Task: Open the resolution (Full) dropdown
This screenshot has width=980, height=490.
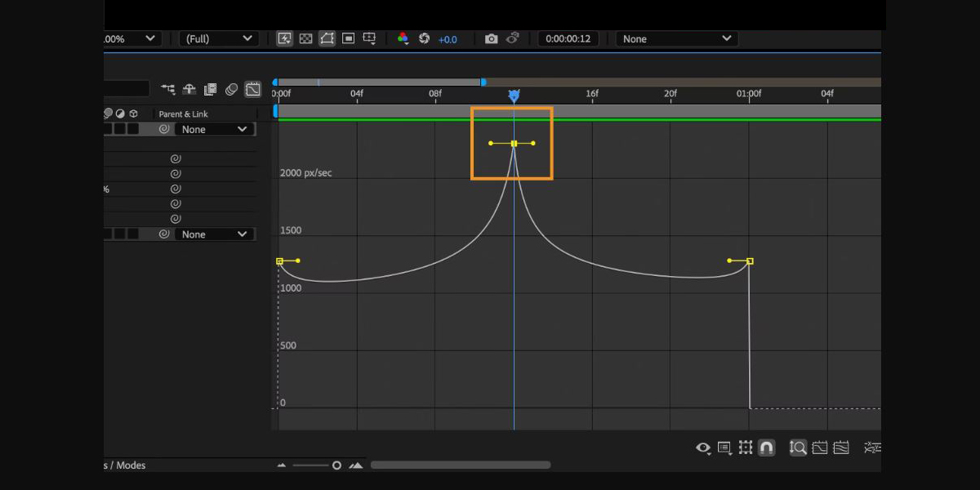Action: [218, 38]
